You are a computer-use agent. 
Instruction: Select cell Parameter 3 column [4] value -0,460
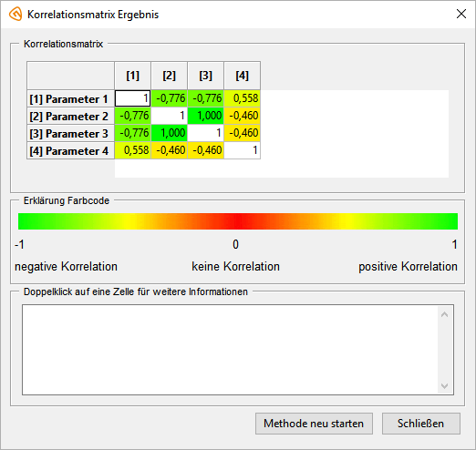click(x=243, y=133)
